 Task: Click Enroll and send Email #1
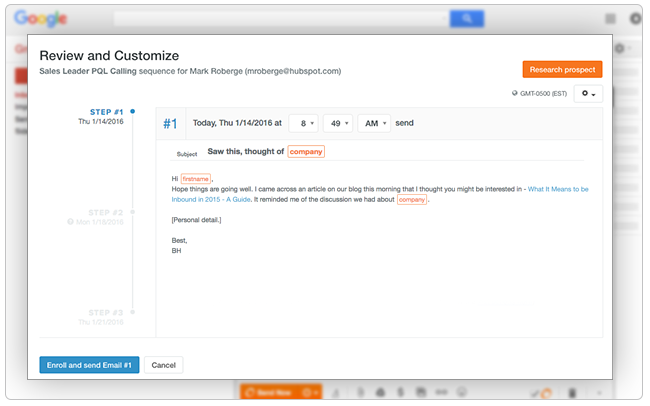[89, 365]
